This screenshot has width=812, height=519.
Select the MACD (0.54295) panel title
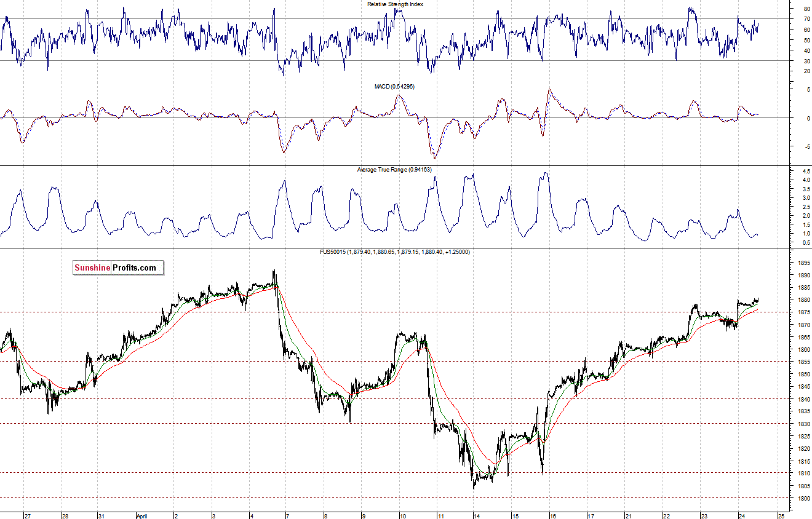394,87
